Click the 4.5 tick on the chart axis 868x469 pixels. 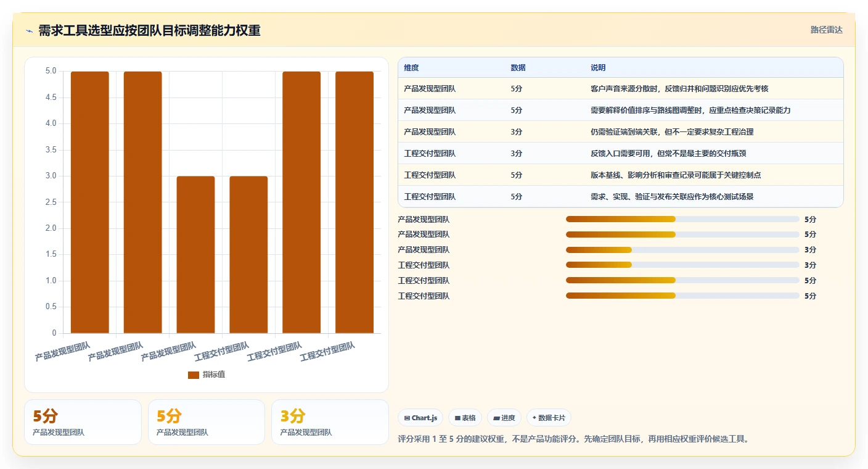point(51,98)
